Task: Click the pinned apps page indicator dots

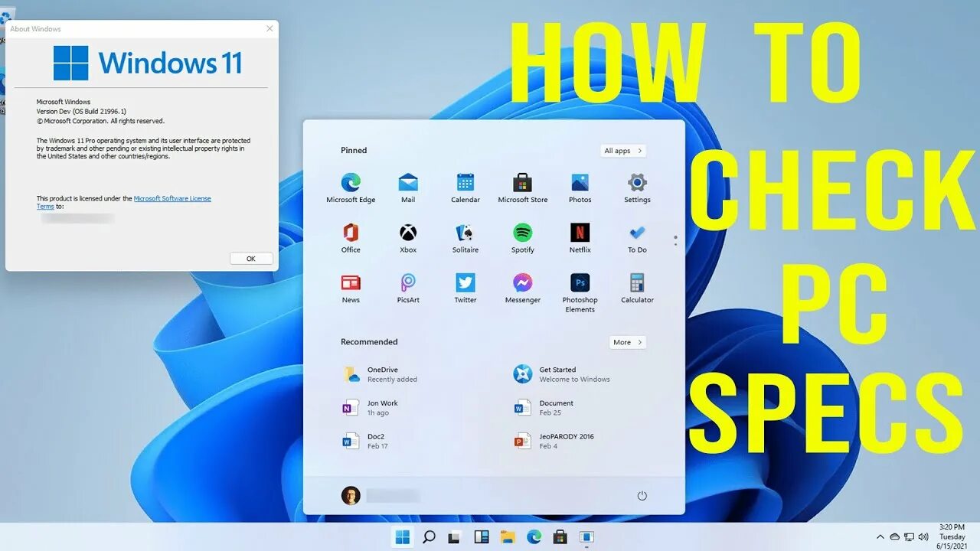Action: click(675, 240)
